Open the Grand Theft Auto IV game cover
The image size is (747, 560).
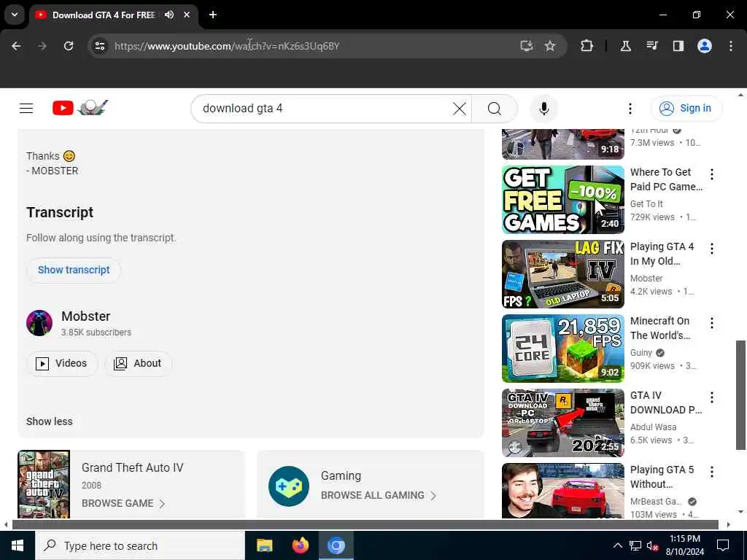pos(44,484)
